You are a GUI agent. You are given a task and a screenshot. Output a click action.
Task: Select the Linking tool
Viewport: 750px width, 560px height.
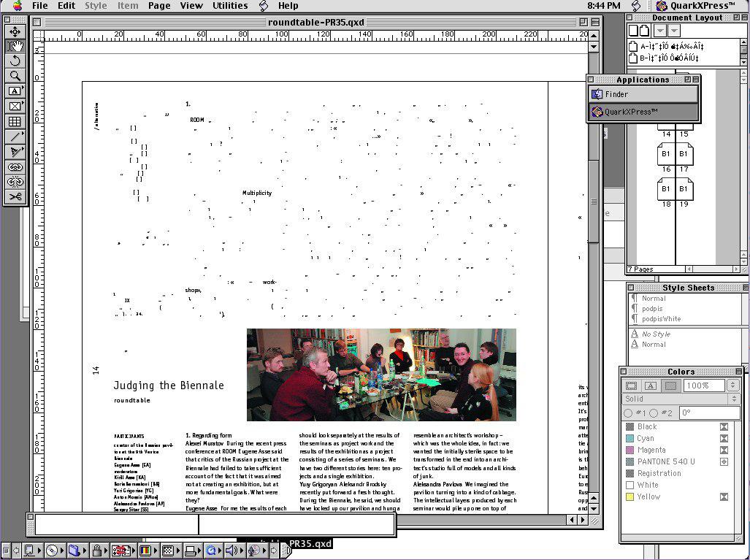pyautogui.click(x=15, y=167)
